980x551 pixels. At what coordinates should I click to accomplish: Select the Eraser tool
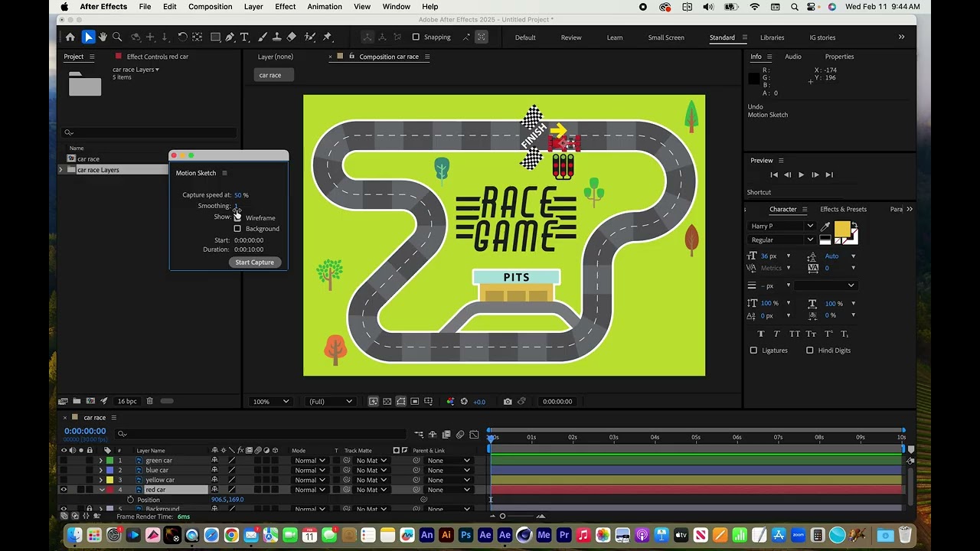coord(292,37)
